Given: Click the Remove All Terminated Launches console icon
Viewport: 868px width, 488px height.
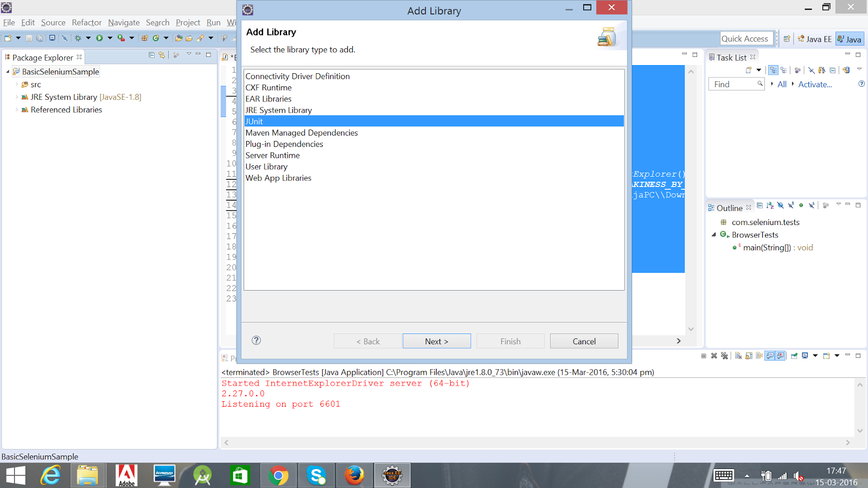Looking at the screenshot, I should [724, 356].
